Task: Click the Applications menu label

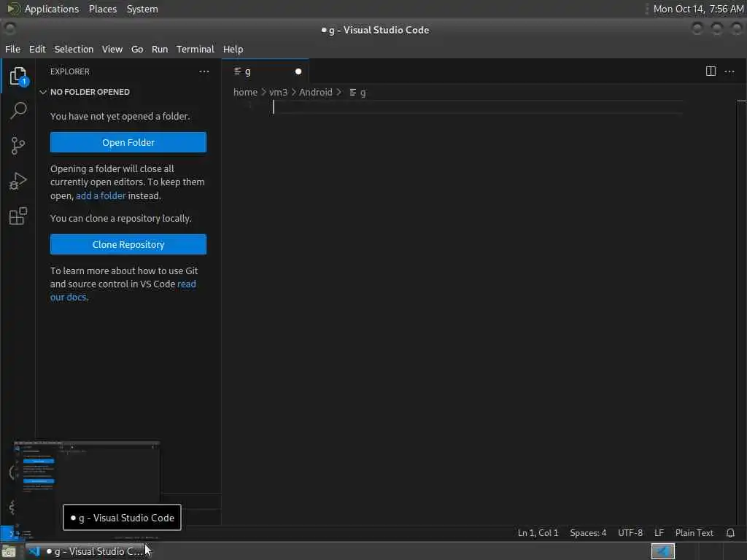Action: 52,9
